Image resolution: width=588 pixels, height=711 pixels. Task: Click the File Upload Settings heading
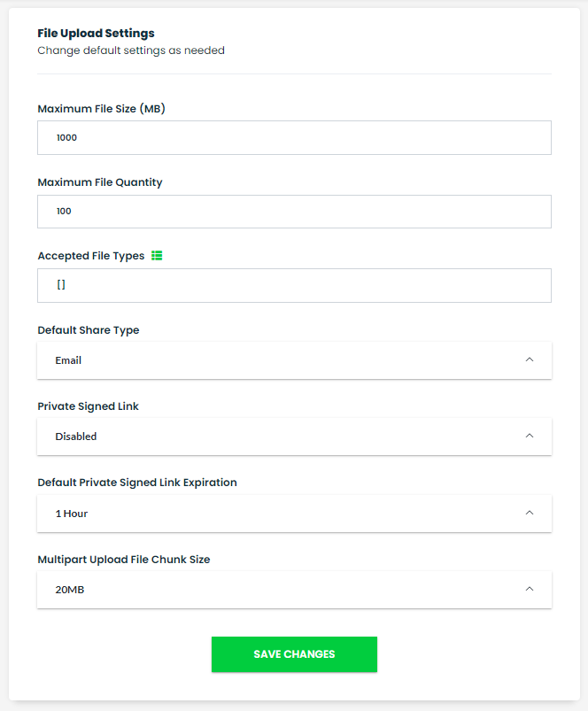[96, 34]
